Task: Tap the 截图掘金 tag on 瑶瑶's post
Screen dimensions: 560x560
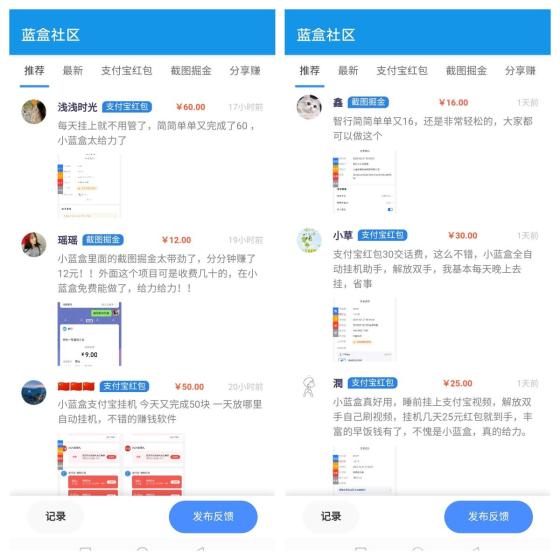Action: pos(103,240)
